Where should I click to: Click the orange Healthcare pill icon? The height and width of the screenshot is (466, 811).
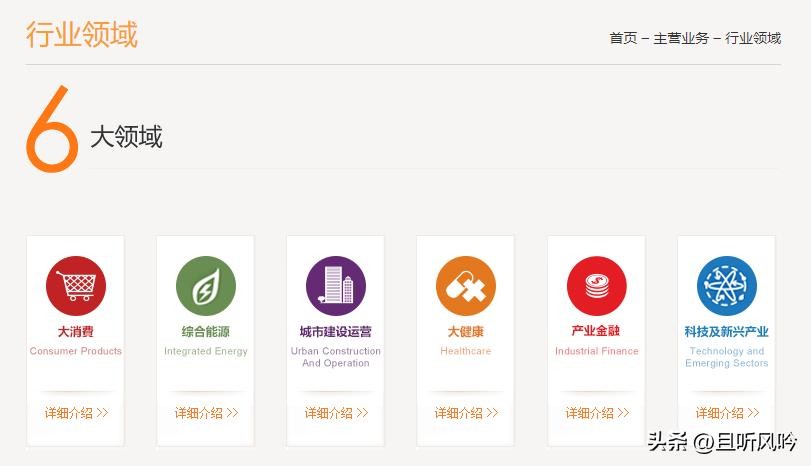point(465,286)
